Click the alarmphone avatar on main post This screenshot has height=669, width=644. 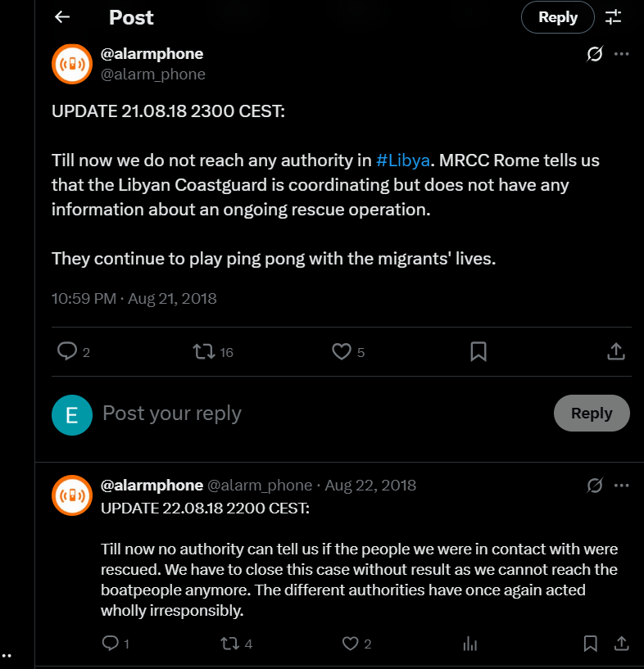click(x=71, y=64)
